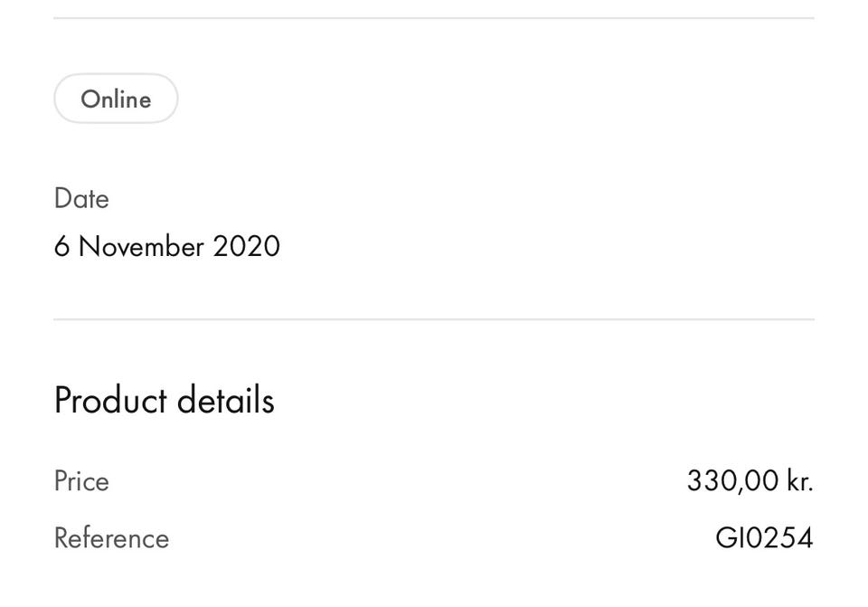Click the divider line above the Online pill

pos(434,18)
